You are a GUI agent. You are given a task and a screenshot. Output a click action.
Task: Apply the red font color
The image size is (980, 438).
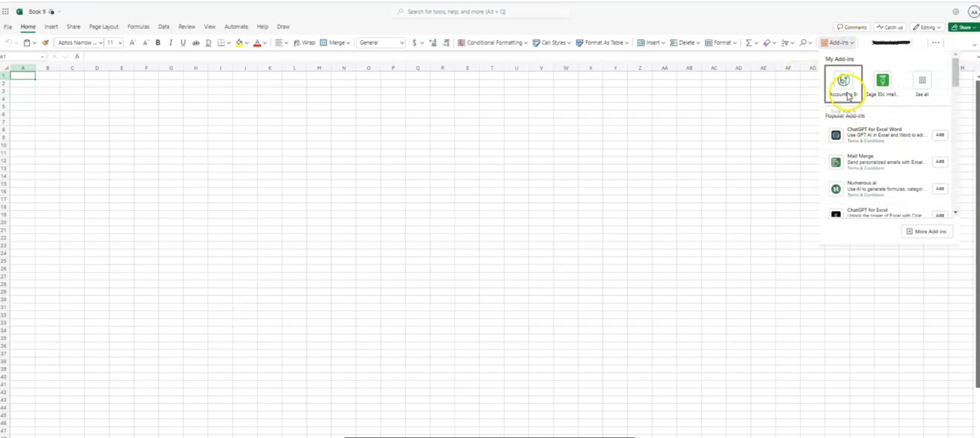(x=257, y=43)
